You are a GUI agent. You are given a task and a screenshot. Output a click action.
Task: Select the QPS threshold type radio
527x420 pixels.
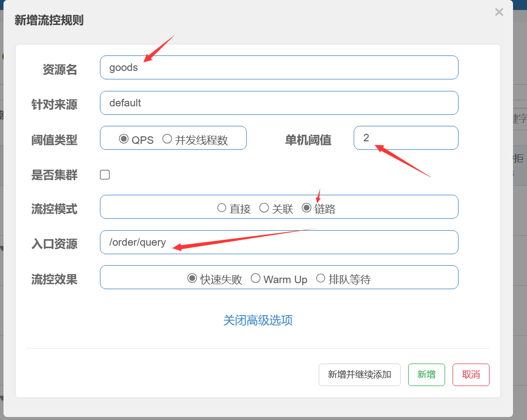click(x=124, y=139)
